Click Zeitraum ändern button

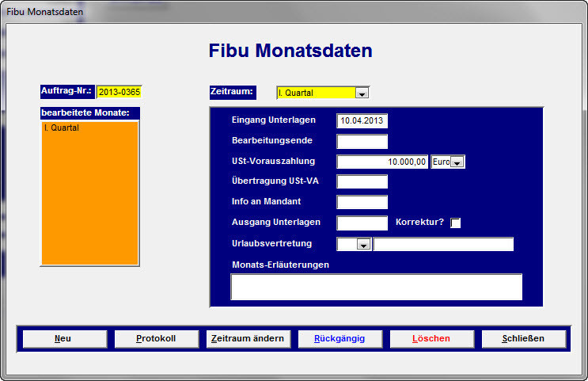coord(248,338)
